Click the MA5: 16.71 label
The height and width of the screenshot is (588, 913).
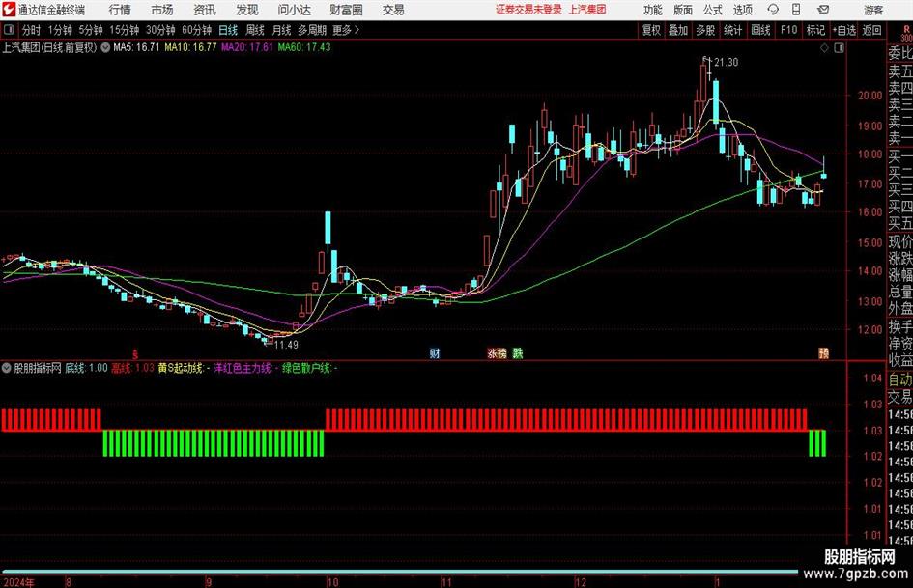[x=135, y=47]
